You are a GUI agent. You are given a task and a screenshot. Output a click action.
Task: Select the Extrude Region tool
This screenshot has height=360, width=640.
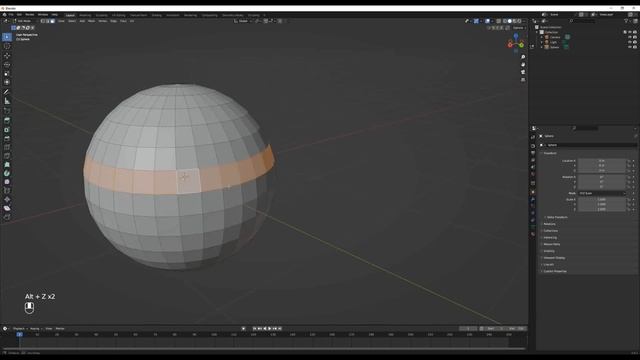tap(7, 120)
